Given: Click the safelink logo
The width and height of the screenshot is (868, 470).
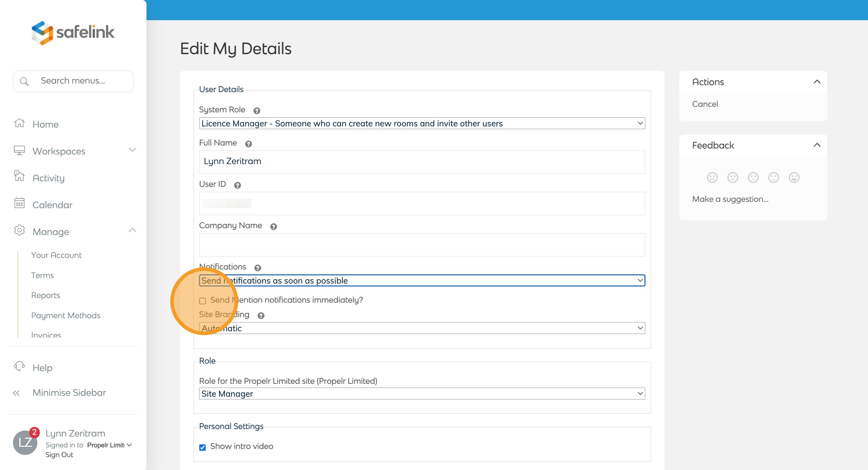Looking at the screenshot, I should [73, 32].
